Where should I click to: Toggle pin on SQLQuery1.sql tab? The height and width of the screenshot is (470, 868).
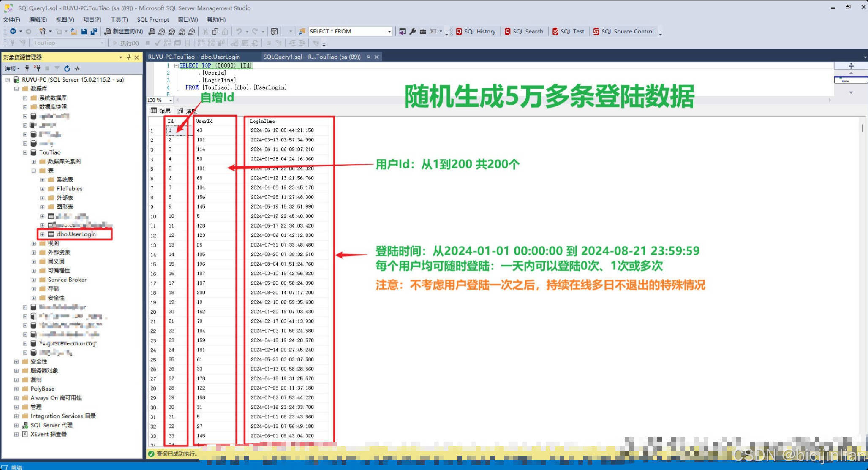tap(368, 57)
